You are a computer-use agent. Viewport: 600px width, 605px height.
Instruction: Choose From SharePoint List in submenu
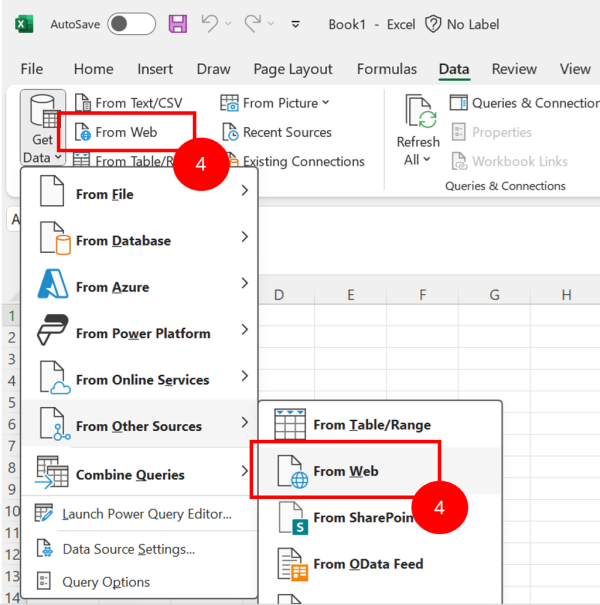(380, 517)
